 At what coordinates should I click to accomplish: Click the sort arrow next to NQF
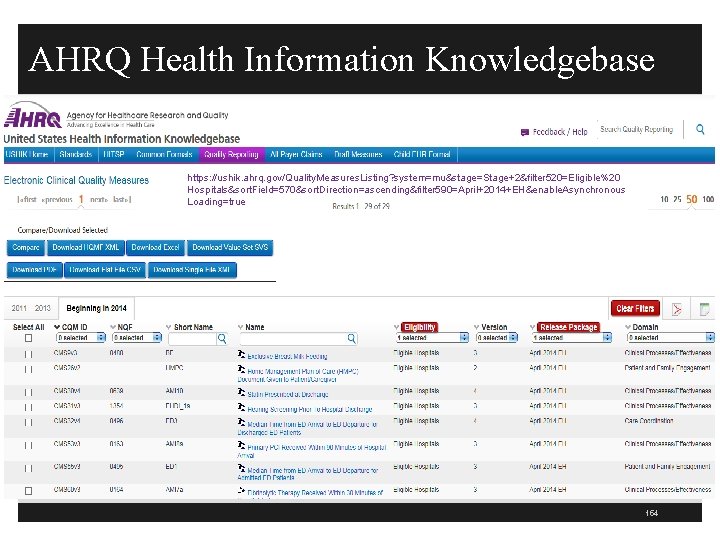[x=113, y=327]
